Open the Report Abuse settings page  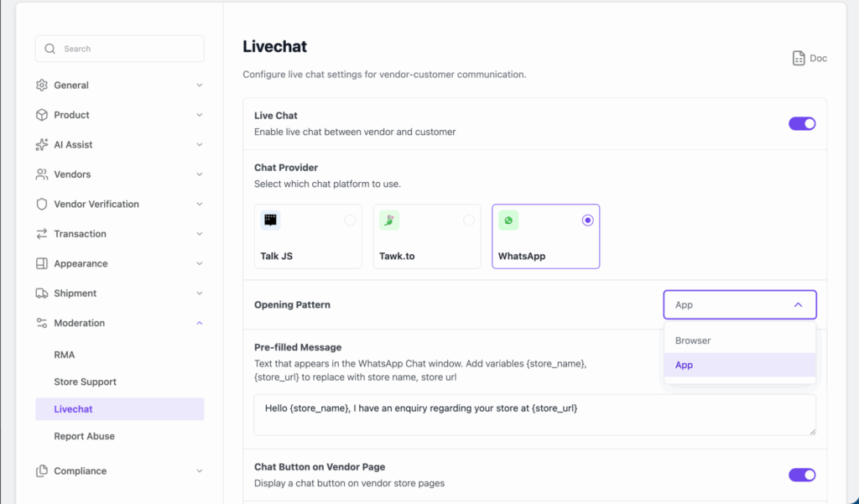tap(85, 437)
